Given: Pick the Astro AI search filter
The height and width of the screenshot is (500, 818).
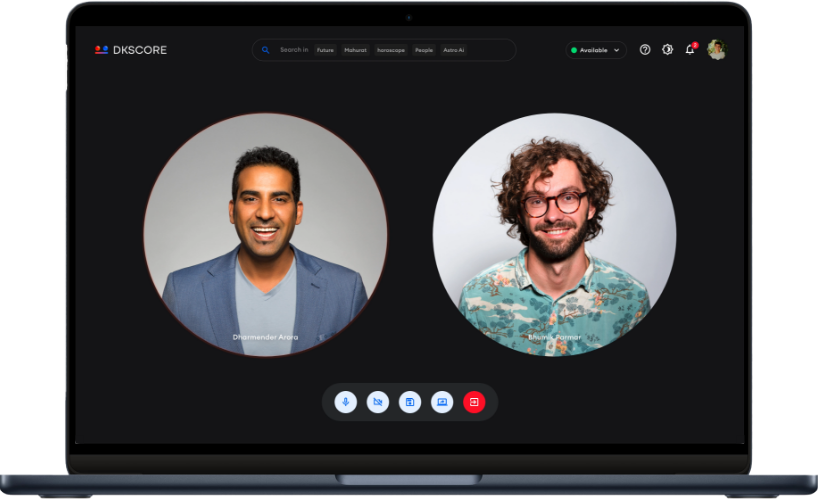Looking at the screenshot, I should pos(454,50).
